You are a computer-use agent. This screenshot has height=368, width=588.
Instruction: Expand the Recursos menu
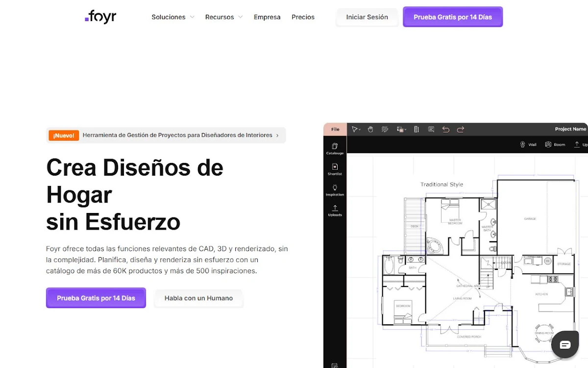click(224, 17)
